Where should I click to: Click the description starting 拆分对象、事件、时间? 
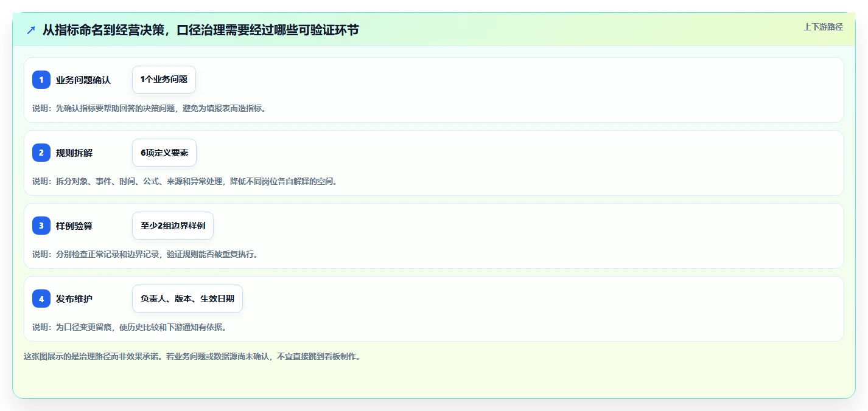(184, 181)
